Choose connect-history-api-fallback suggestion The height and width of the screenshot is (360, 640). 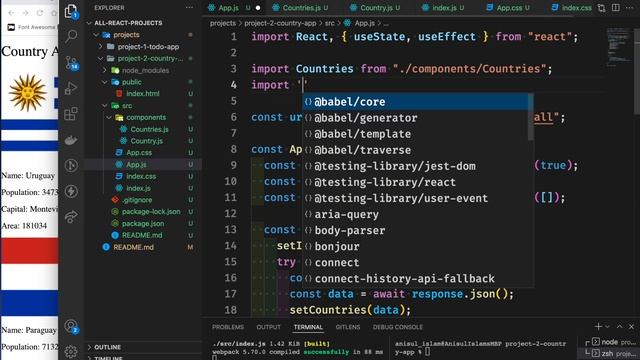416,278
